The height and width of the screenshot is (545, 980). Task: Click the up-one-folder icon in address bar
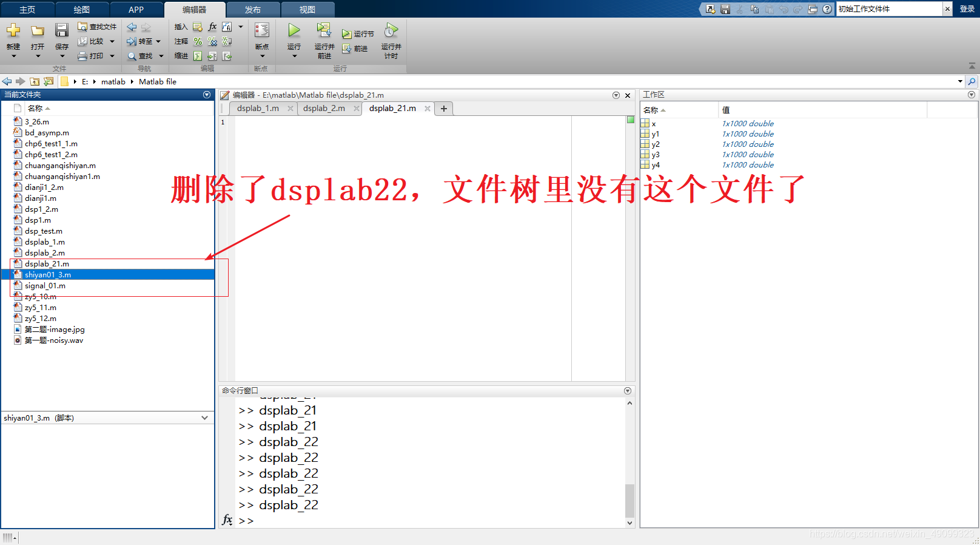tap(35, 81)
